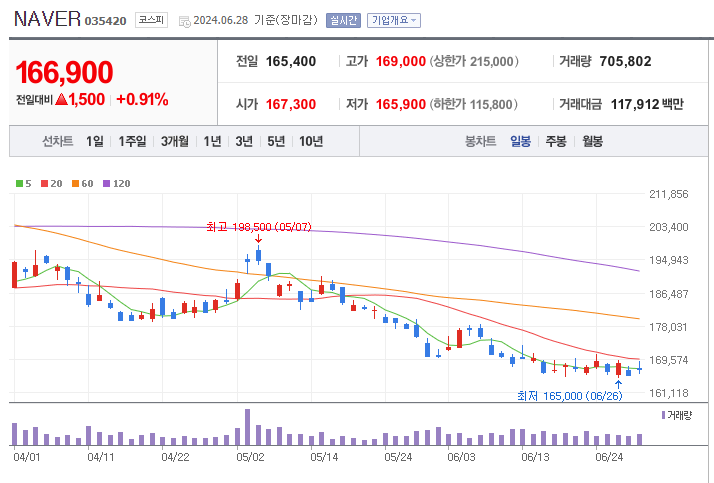Select the 1일 line chart tab

click(x=95, y=142)
